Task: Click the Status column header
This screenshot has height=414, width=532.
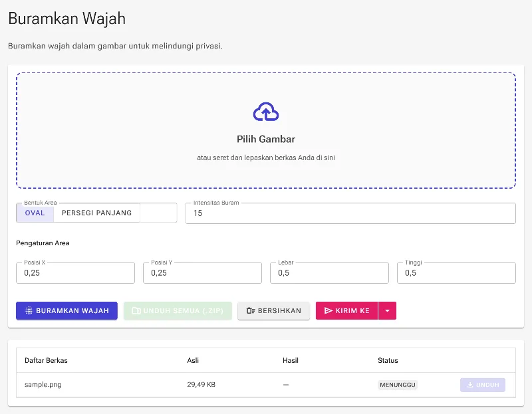Action: (388, 360)
